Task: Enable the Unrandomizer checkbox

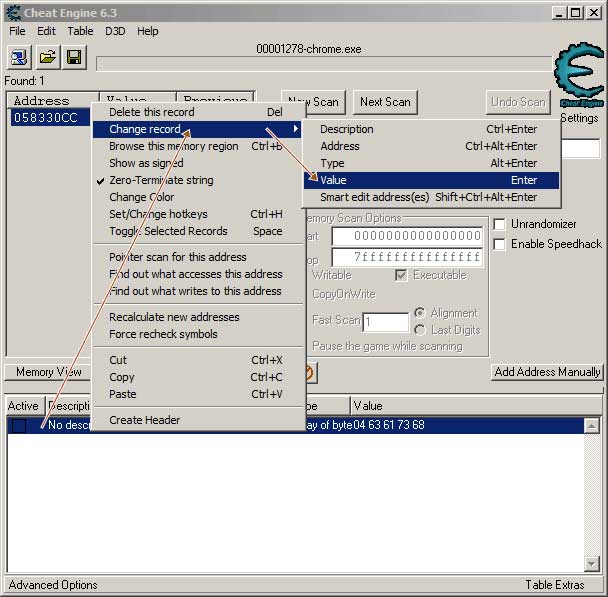Action: (499, 224)
